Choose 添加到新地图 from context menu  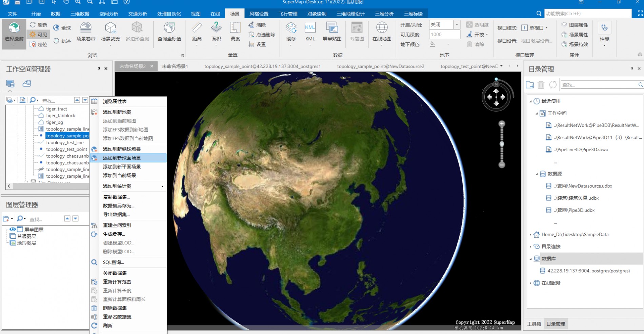click(128, 112)
